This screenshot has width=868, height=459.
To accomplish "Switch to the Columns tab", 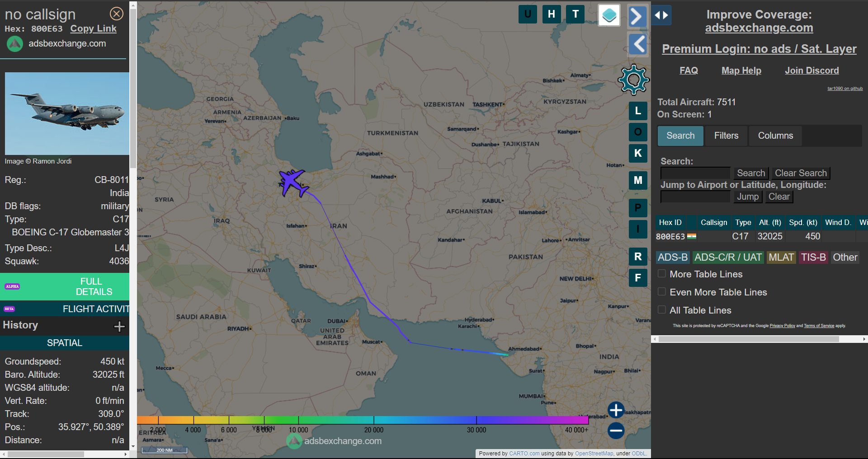I will point(775,136).
